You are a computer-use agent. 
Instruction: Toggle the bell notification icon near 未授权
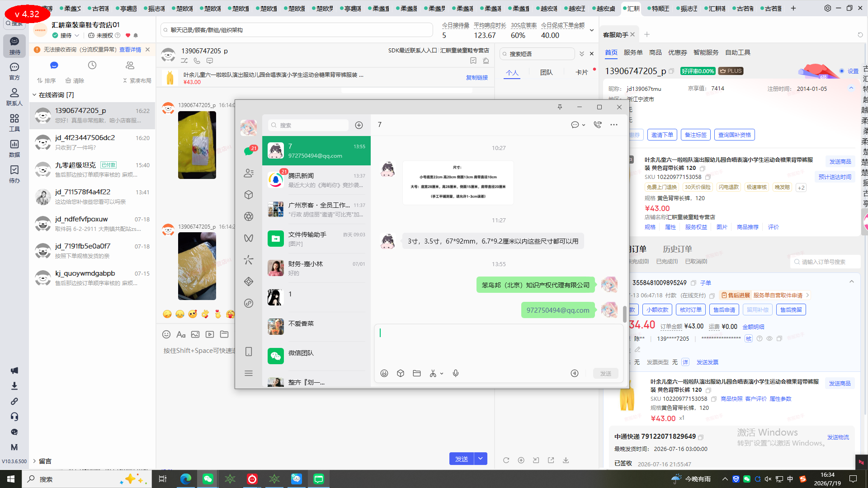click(136, 35)
